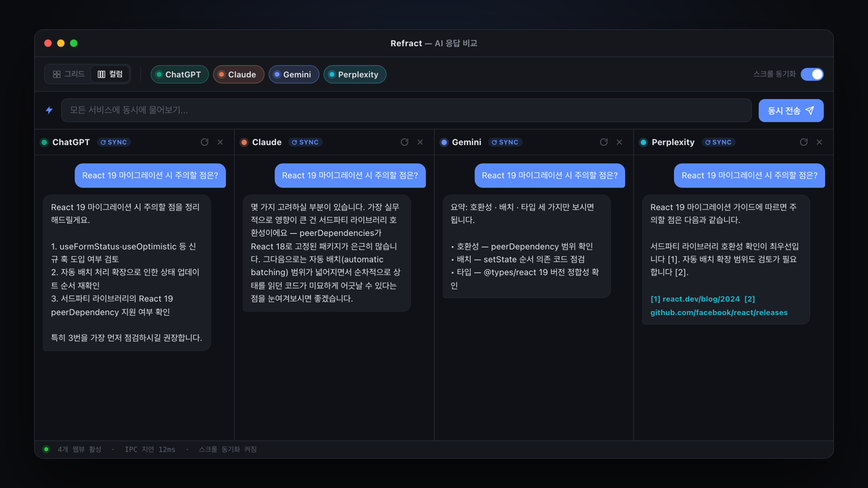Click the green dot in the ChatGPT column header
868x488 pixels.
click(44, 142)
